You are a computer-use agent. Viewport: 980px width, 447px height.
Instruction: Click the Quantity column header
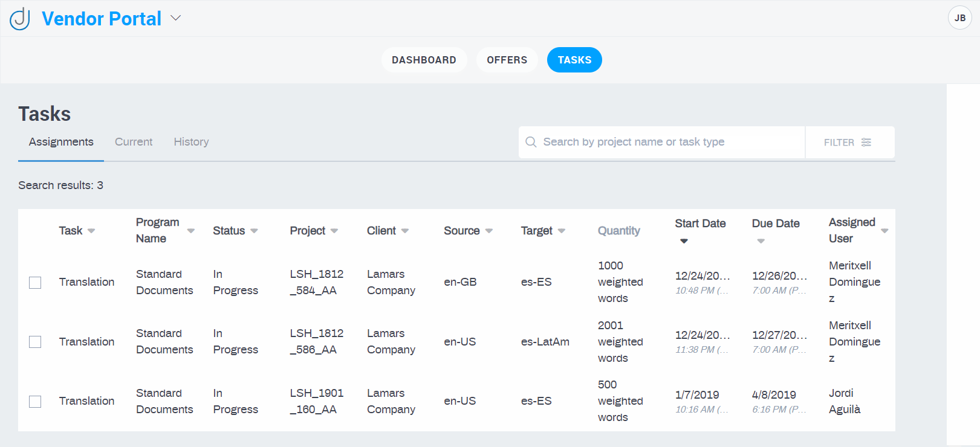pos(618,231)
